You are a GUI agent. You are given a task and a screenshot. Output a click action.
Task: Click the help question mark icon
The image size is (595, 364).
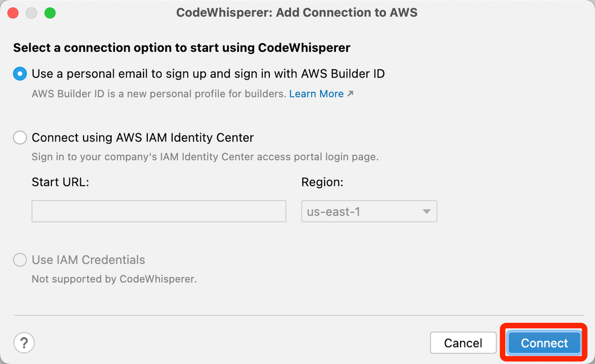pos(24,342)
